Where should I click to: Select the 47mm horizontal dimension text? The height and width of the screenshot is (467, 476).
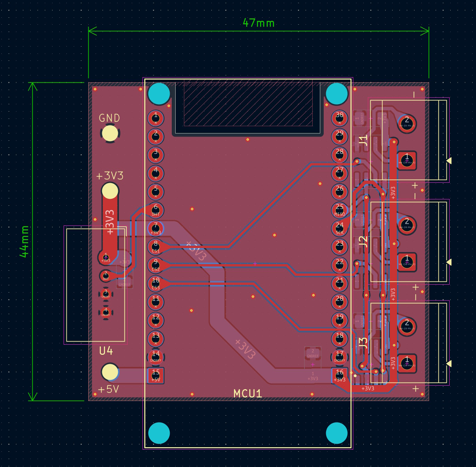coord(258,23)
